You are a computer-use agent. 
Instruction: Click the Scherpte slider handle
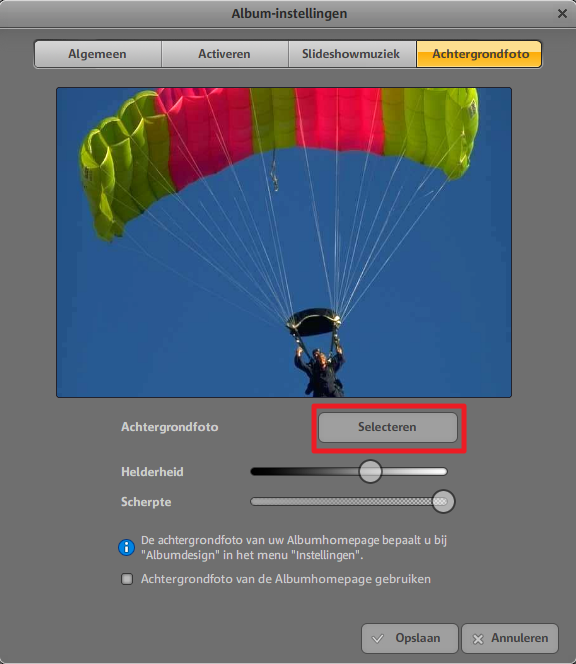point(443,502)
